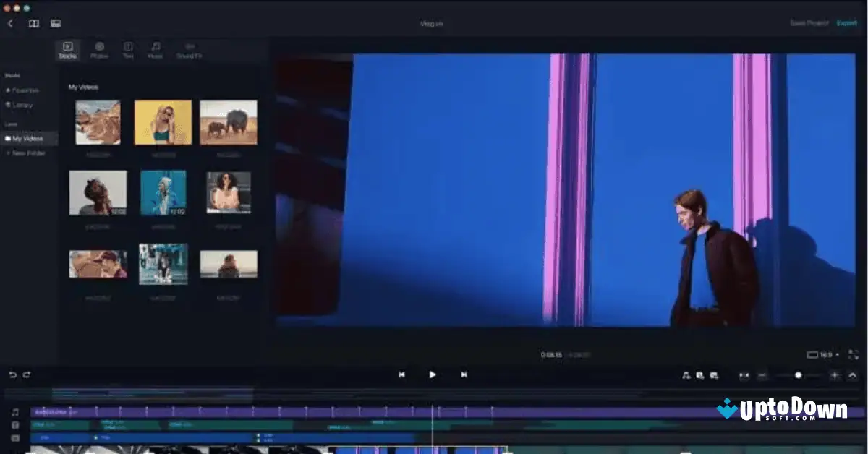Toggle the headphone monitor on the second track

[x=16, y=424]
